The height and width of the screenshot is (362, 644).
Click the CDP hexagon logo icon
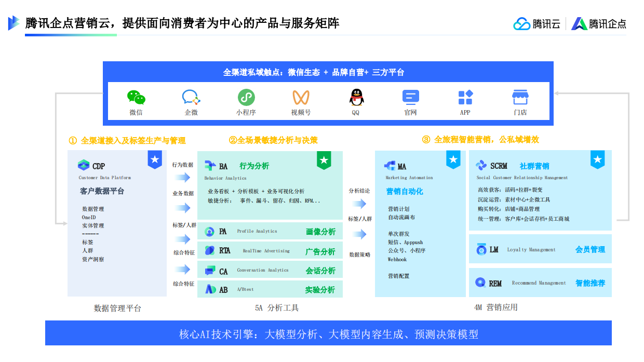[x=84, y=166]
